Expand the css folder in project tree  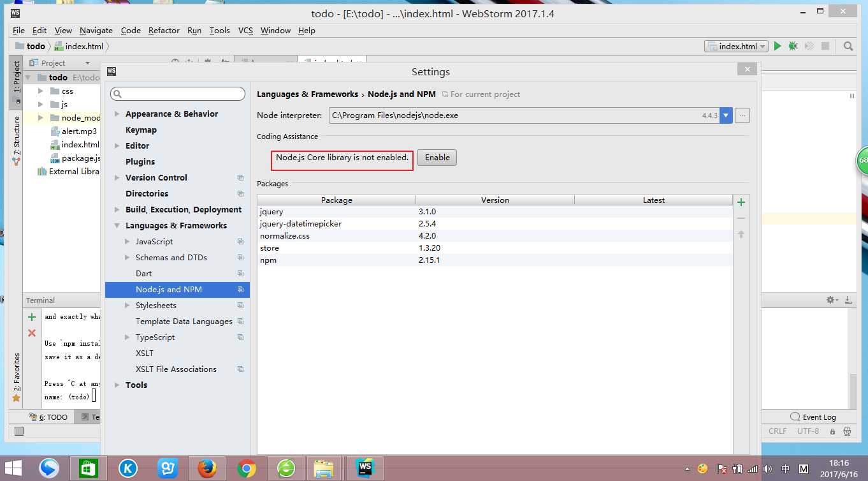click(41, 91)
